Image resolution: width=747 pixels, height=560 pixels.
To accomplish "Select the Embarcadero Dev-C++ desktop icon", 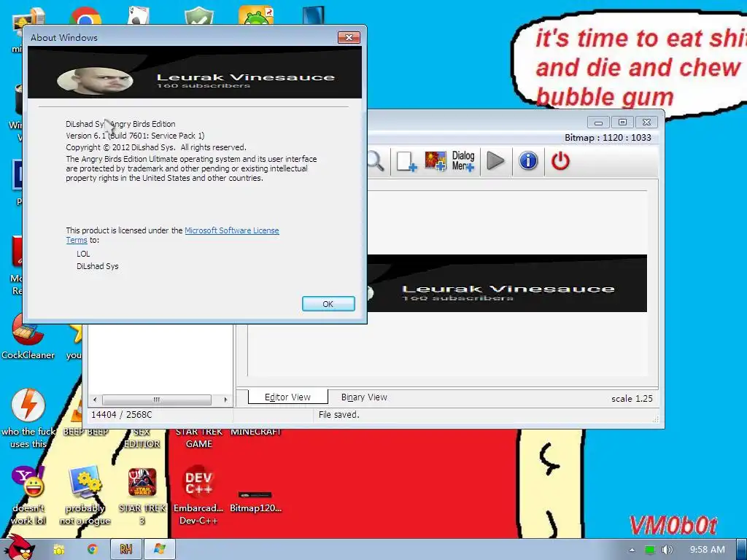I will click(198, 495).
